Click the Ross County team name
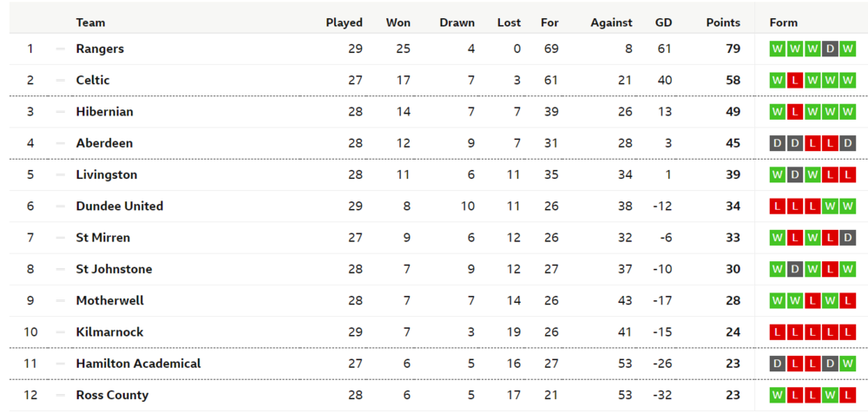 tap(112, 395)
